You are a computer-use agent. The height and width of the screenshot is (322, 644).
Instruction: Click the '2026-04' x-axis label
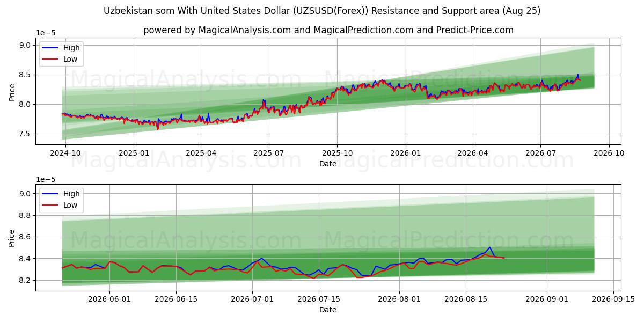point(472,153)
